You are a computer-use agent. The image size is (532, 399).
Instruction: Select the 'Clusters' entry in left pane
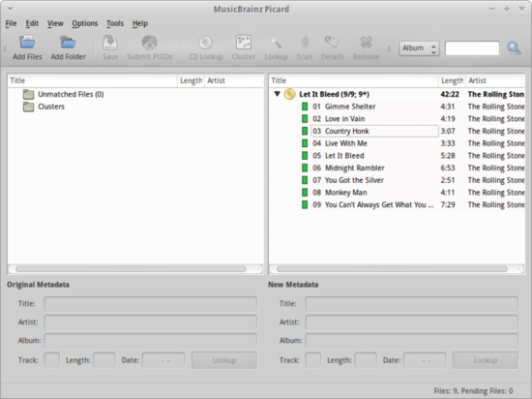pos(51,107)
